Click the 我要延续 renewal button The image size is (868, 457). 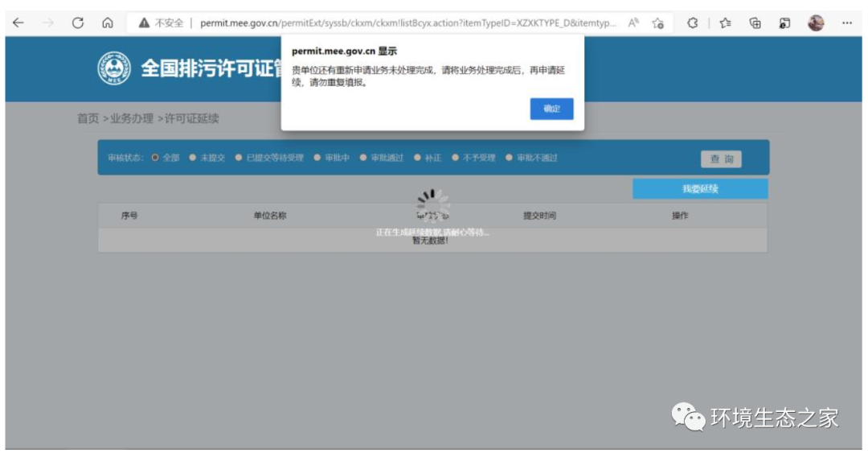[x=700, y=189]
